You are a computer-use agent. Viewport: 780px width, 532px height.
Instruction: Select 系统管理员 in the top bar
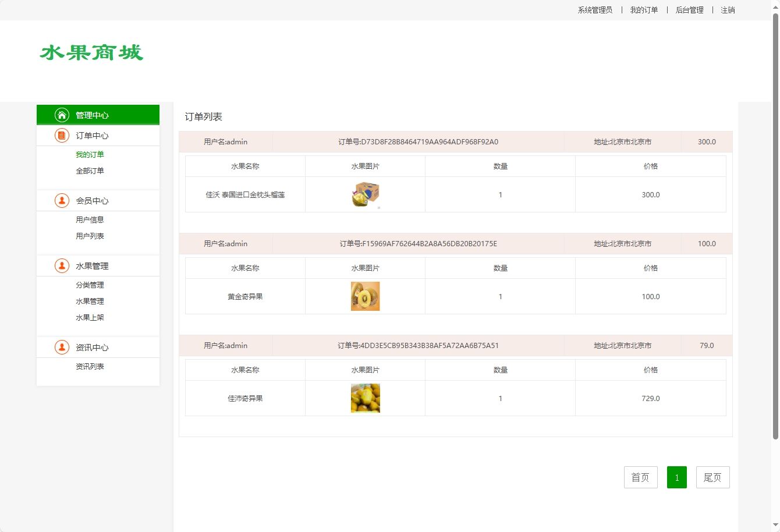point(594,10)
